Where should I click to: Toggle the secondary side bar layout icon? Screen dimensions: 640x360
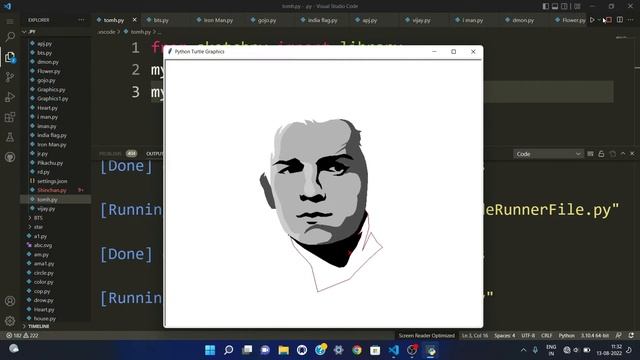564,6
